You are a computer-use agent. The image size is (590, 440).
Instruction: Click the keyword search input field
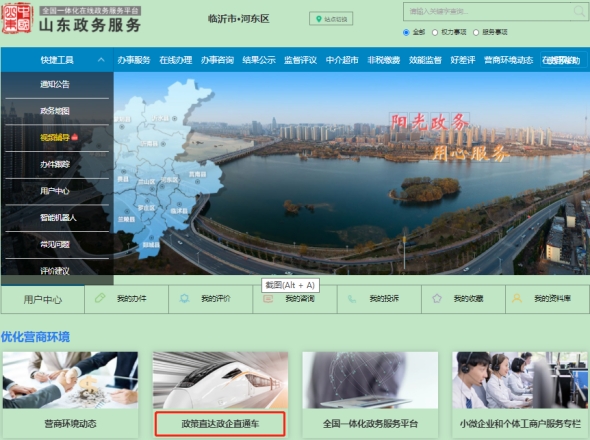coord(488,11)
